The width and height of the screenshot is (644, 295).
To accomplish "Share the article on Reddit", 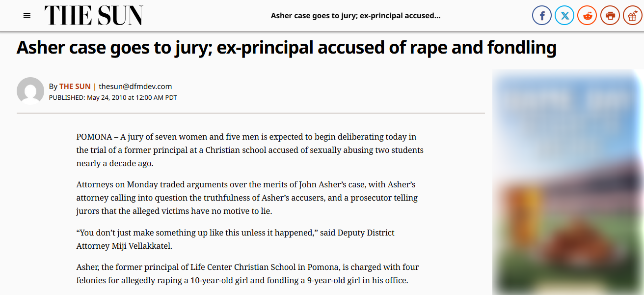I will coord(587,16).
